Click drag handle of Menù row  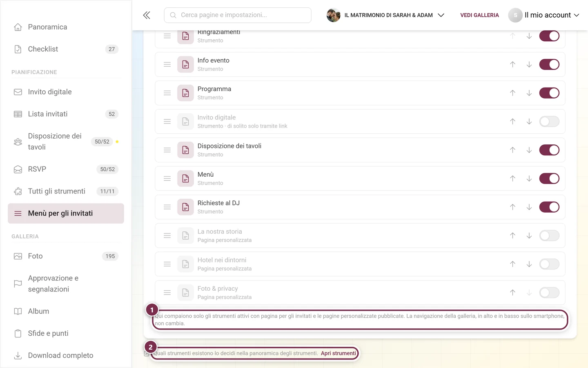167,179
